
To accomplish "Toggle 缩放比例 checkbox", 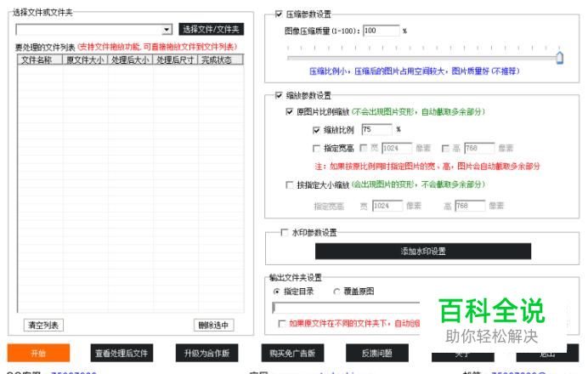I will [x=316, y=130].
